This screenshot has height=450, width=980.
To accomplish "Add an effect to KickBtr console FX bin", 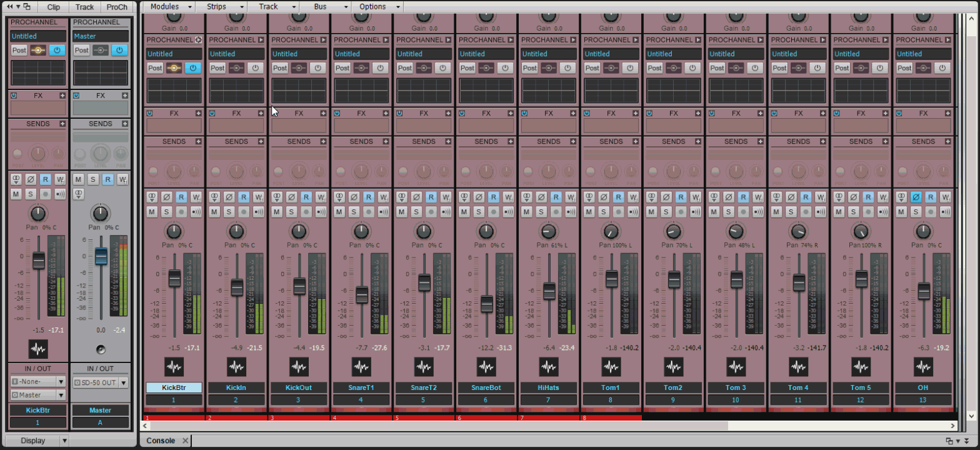I will (199, 113).
